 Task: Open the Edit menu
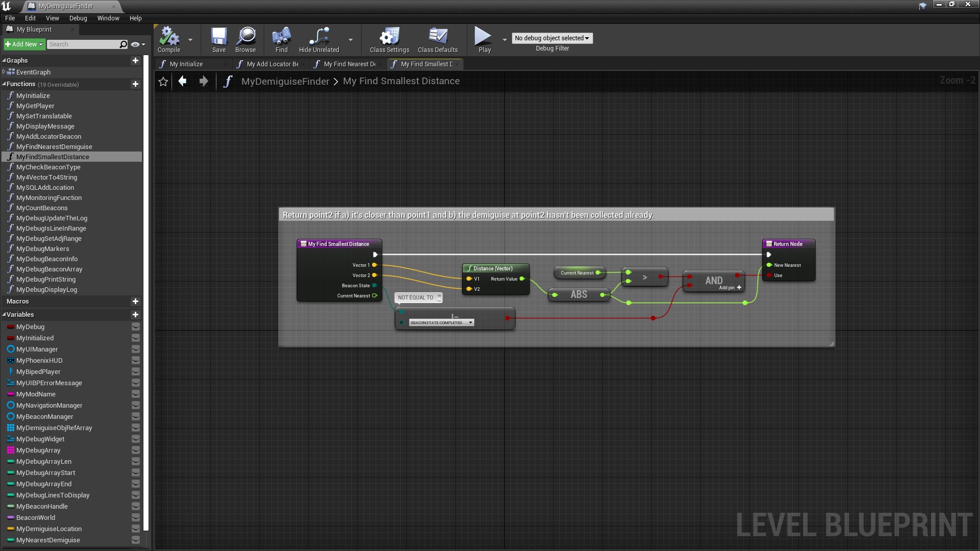[x=30, y=18]
